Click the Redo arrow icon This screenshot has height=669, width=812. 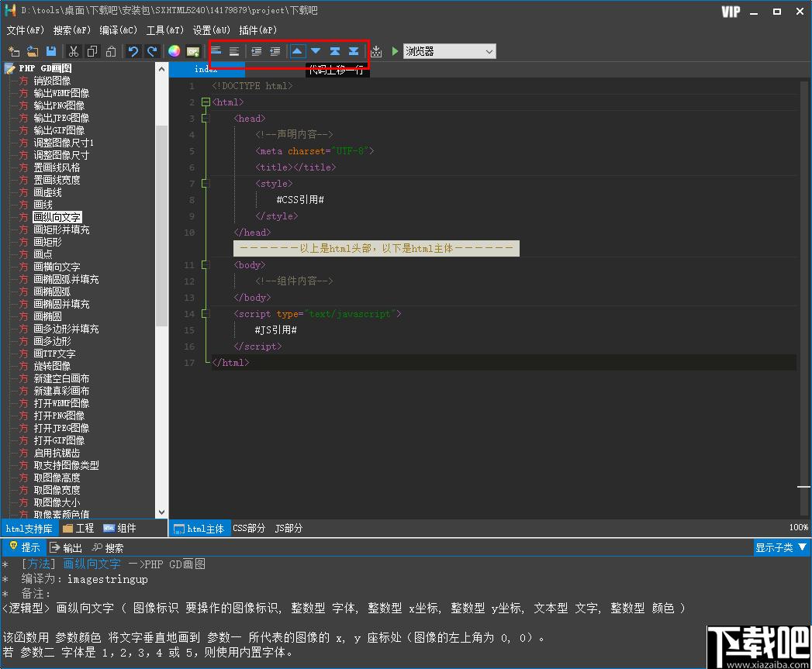coord(152,51)
